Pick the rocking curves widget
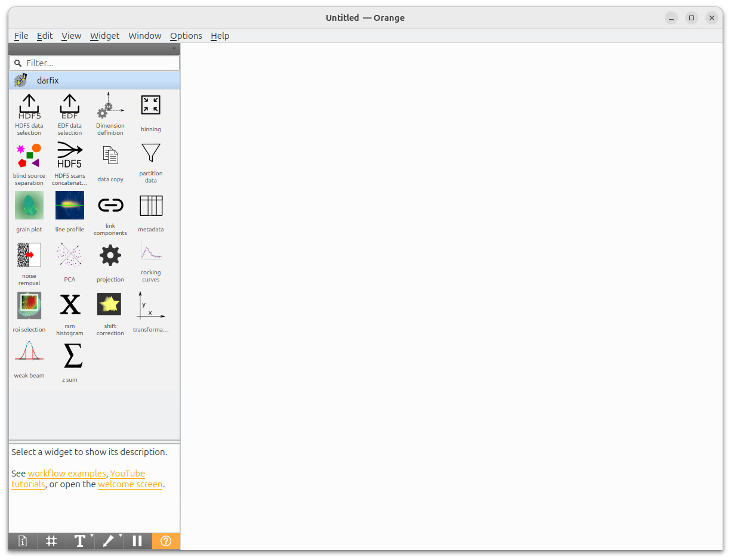The image size is (731, 560). (151, 262)
